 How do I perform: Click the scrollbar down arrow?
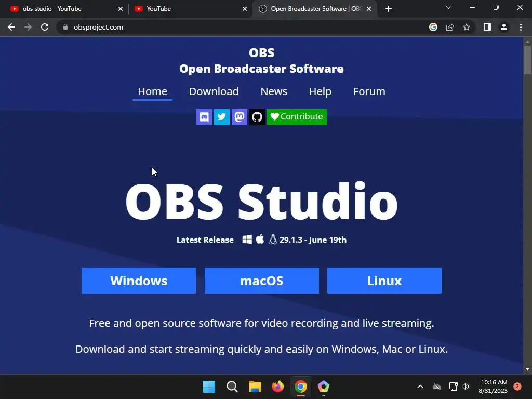coord(527,369)
